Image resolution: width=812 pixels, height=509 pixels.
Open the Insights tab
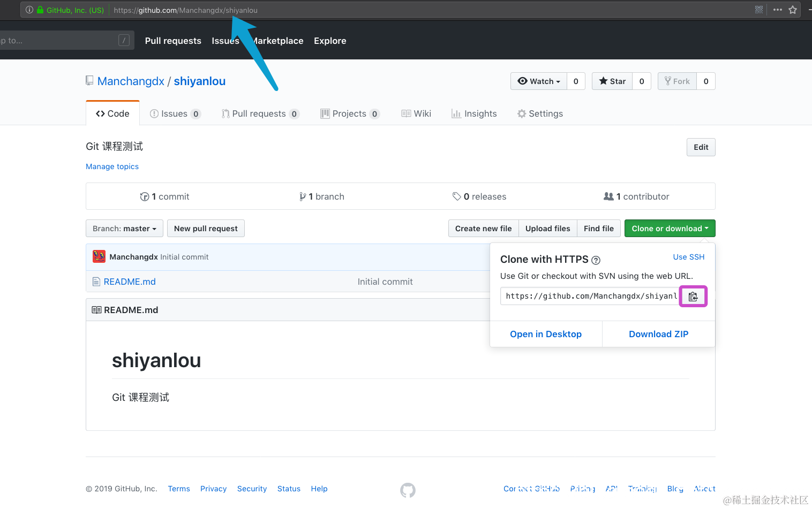[474, 113]
